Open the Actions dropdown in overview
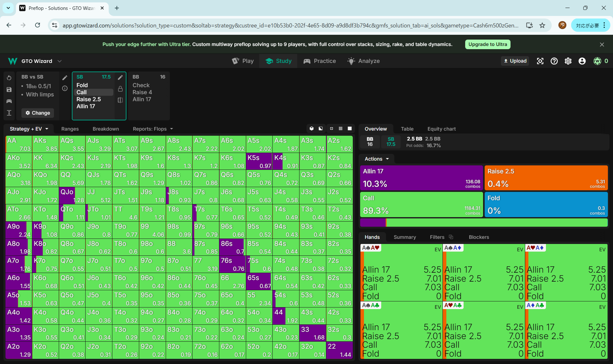 [x=377, y=159]
